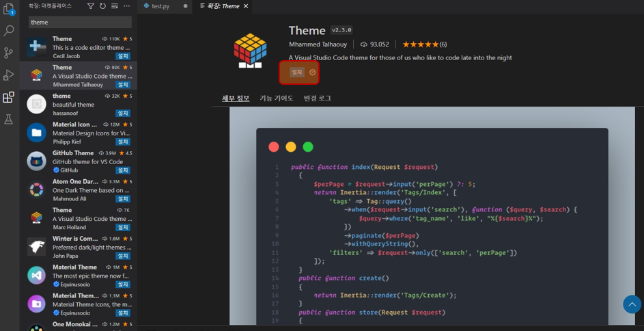Click the v2.3.0 version badge

tap(341, 30)
